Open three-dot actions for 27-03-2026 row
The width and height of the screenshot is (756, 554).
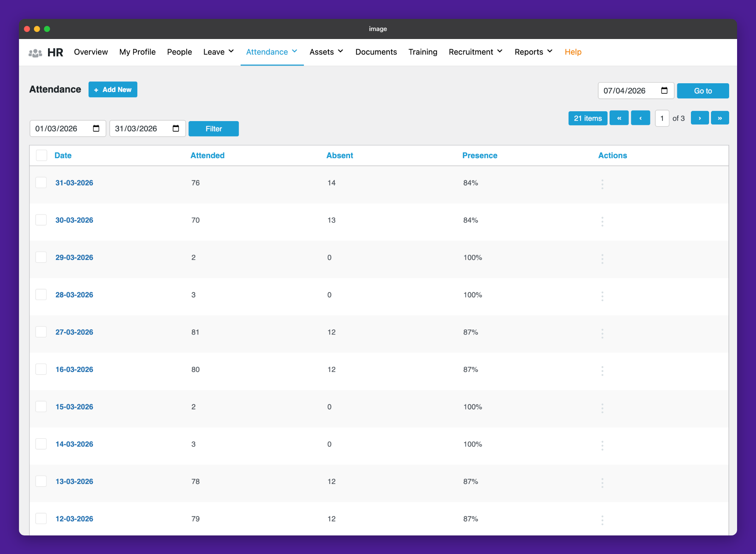(602, 333)
